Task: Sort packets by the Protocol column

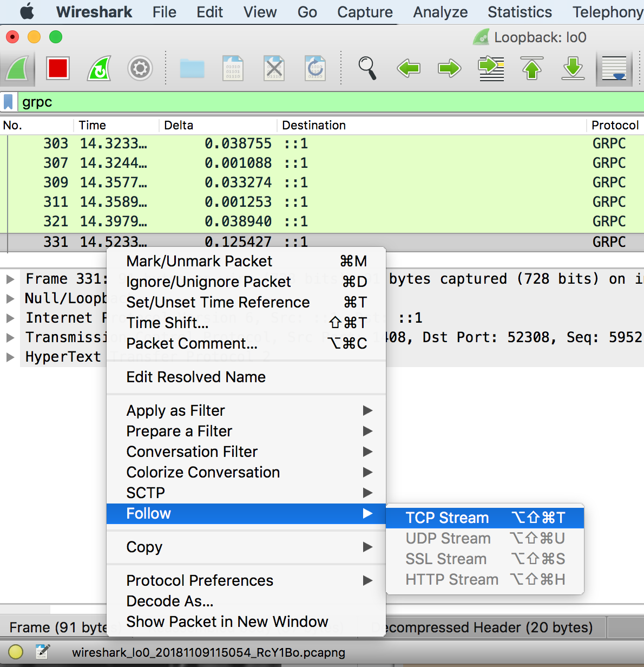Action: click(x=615, y=126)
